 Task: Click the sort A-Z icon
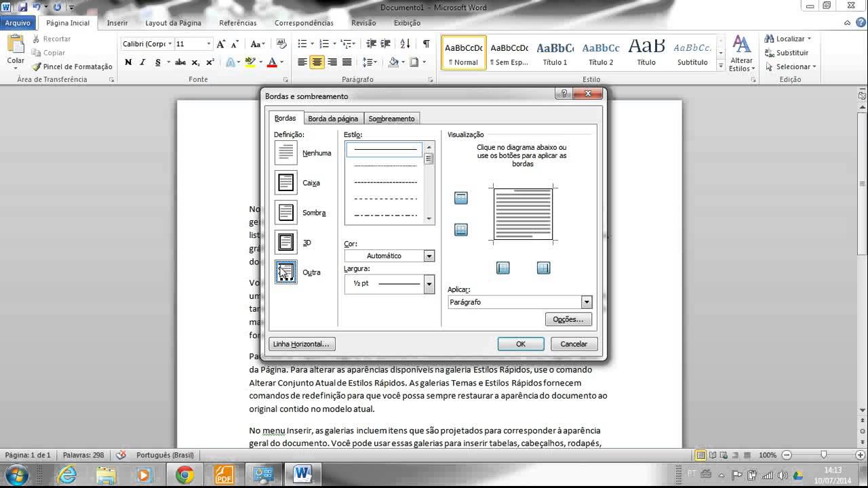coord(406,44)
